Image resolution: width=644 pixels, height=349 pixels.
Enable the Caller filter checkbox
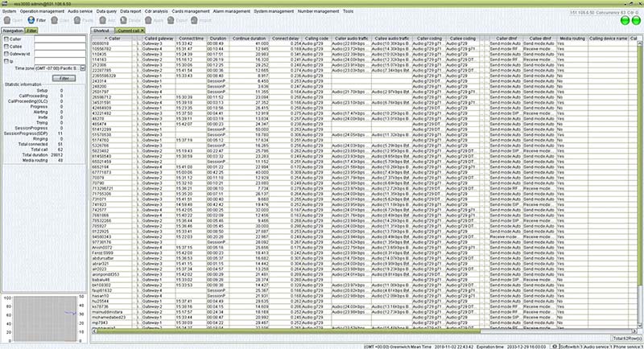coord(6,39)
